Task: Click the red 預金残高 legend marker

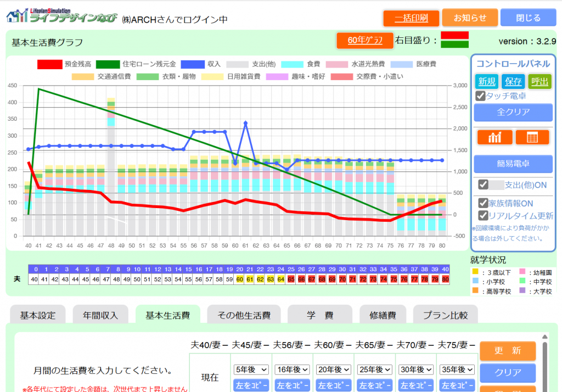Action: tap(49, 64)
